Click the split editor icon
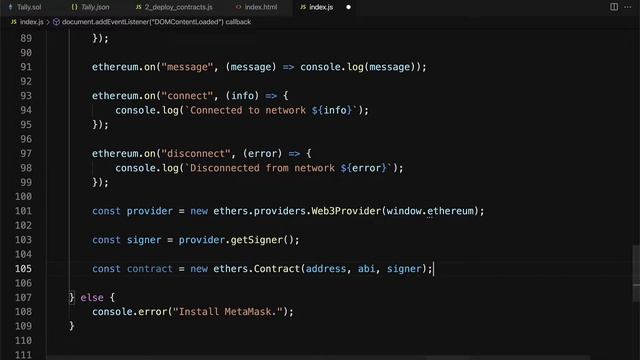Viewport: 640px width, 360px height. pyautogui.click(x=614, y=7)
